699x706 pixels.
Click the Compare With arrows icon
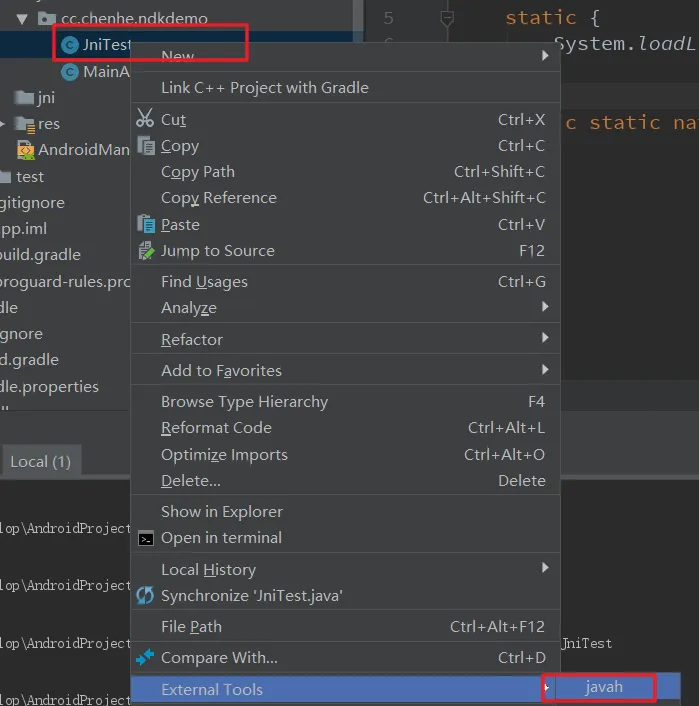click(145, 657)
